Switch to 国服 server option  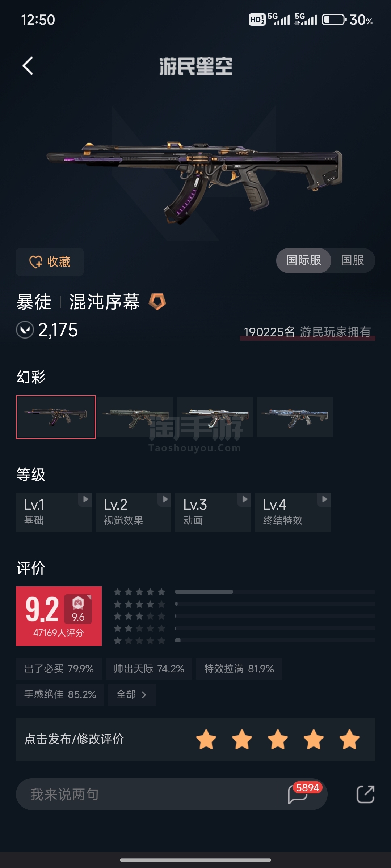(x=353, y=260)
